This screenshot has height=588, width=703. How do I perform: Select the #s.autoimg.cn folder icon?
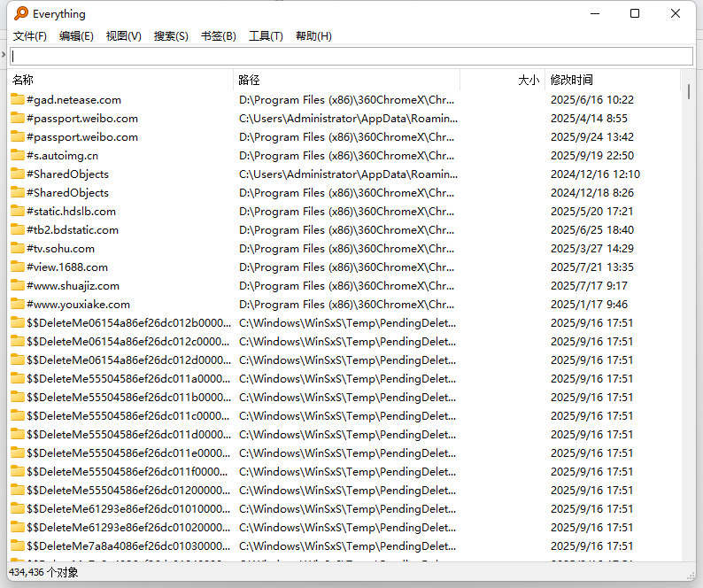pos(18,155)
